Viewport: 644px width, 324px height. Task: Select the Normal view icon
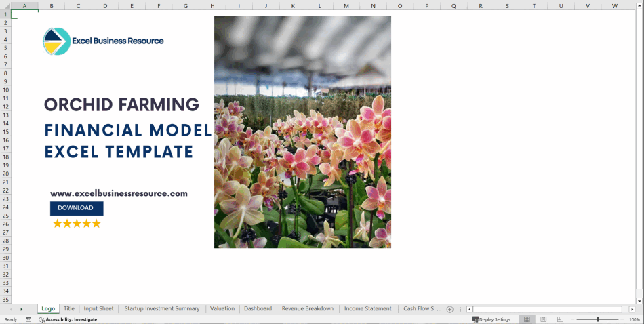coord(526,319)
